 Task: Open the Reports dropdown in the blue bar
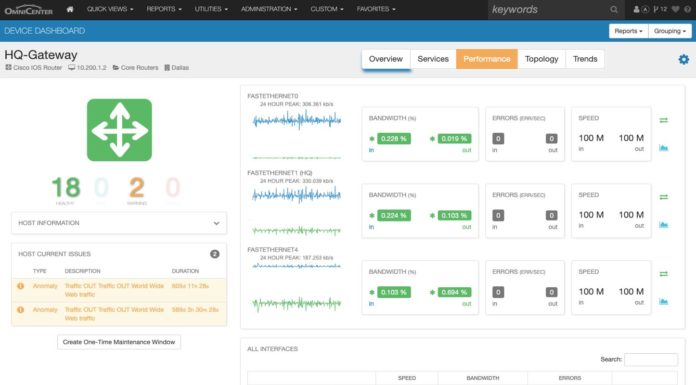(629, 31)
